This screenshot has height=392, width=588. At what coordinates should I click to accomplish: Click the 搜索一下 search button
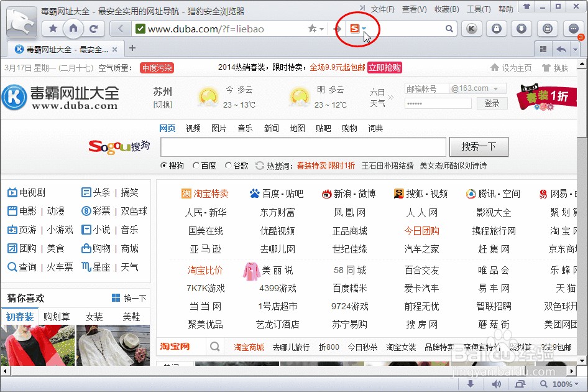(x=479, y=146)
